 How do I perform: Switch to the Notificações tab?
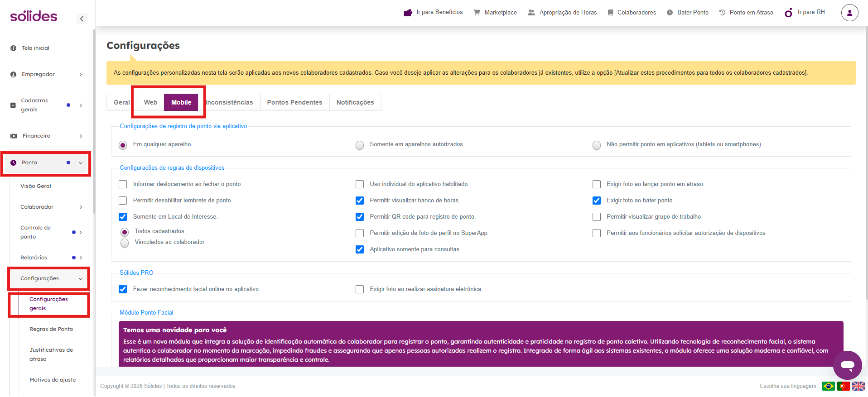(355, 102)
